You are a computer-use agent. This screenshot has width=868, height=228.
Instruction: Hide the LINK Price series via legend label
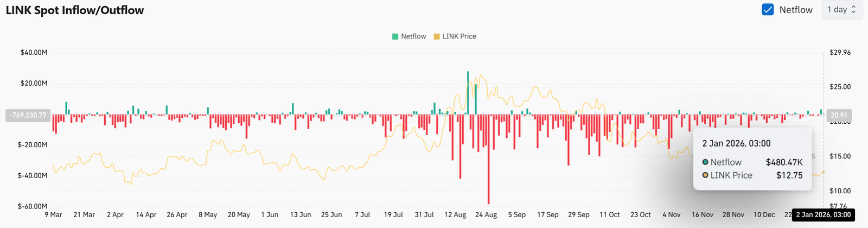[x=459, y=36]
